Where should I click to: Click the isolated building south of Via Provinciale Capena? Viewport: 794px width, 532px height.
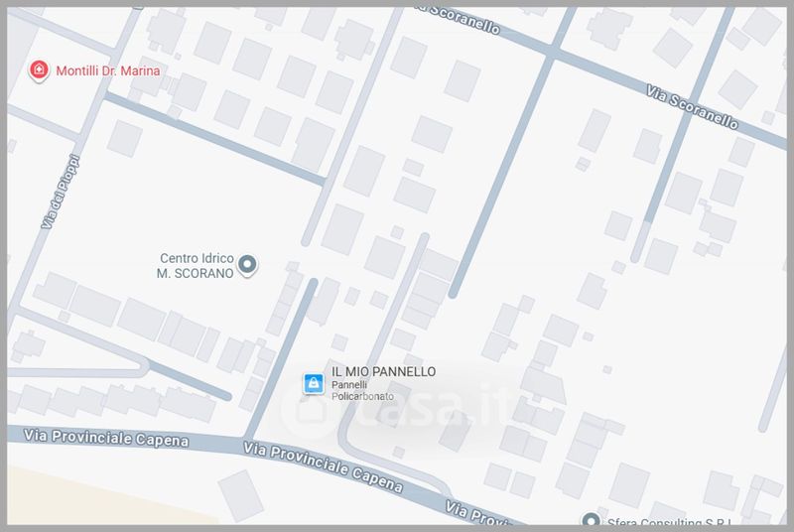tap(240, 495)
